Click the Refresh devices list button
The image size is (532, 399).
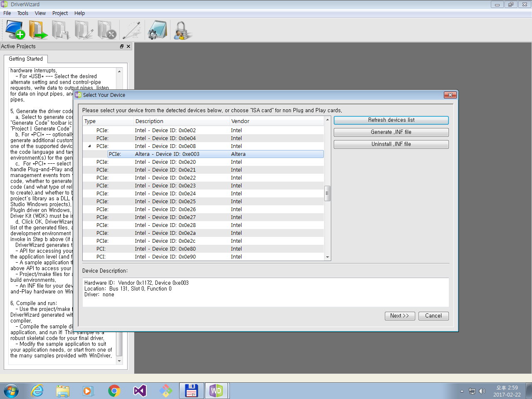tap(391, 120)
